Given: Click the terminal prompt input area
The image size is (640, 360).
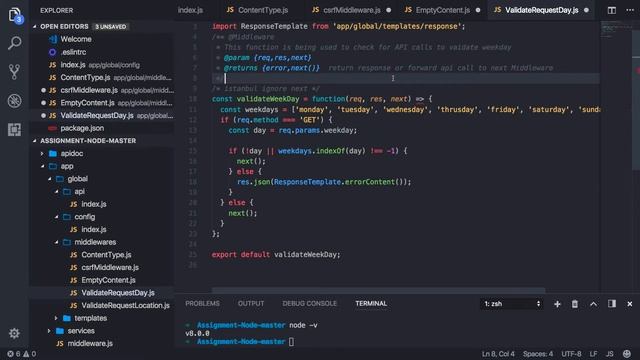Looking at the screenshot, I should click(291, 342).
